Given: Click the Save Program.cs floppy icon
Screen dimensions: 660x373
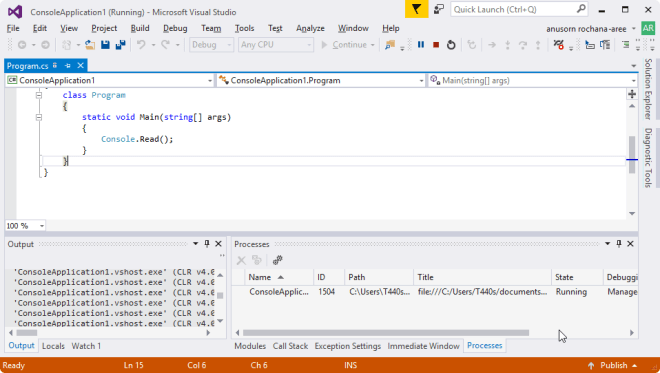Looking at the screenshot, I should point(105,45).
